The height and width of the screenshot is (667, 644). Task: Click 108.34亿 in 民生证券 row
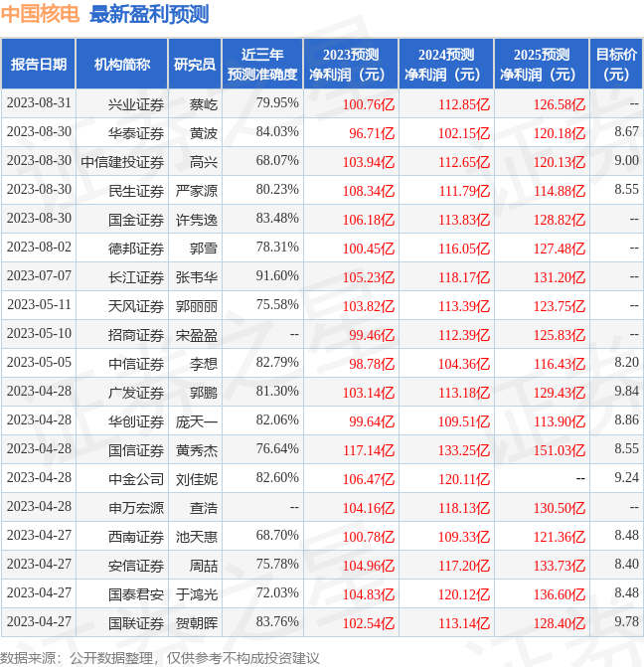coord(369,191)
